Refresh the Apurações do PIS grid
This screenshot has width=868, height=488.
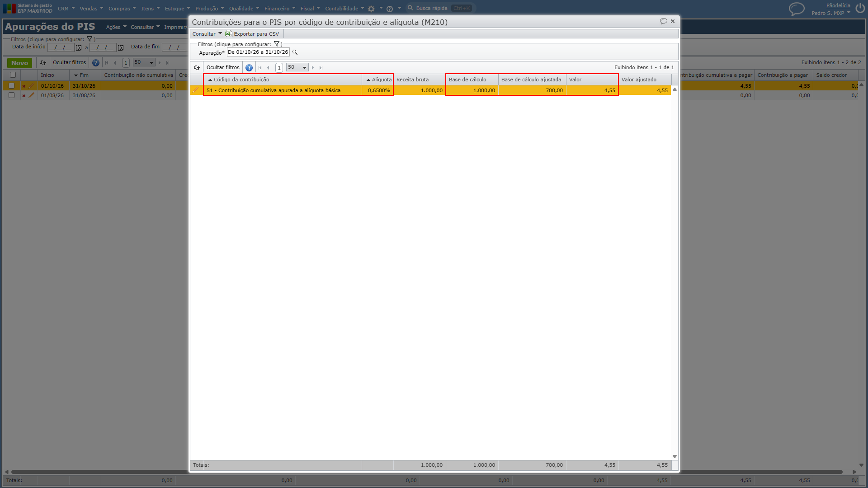43,63
